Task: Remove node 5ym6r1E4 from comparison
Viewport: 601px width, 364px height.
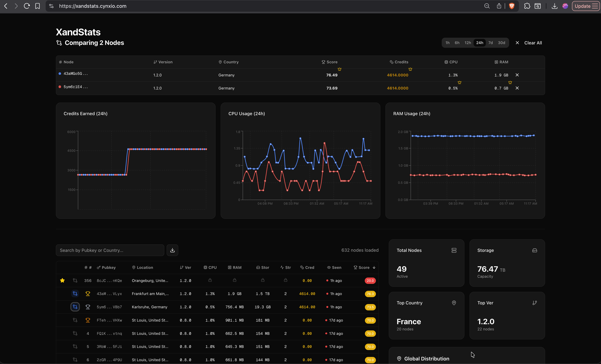Action: tap(517, 88)
